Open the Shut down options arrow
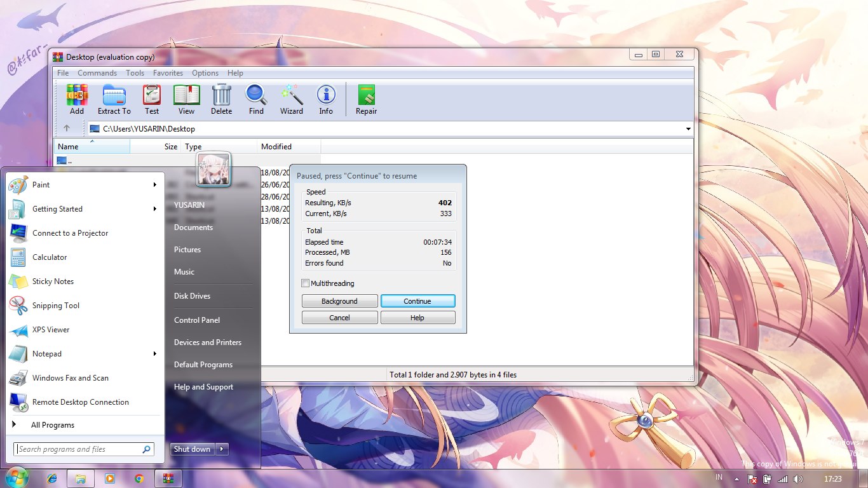Viewport: 868px width, 488px height. tap(222, 449)
